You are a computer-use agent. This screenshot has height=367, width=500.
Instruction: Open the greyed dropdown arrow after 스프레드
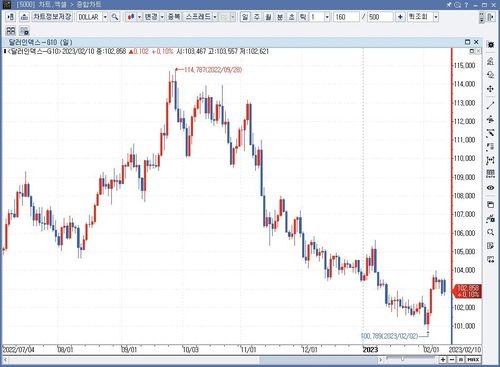233,17
